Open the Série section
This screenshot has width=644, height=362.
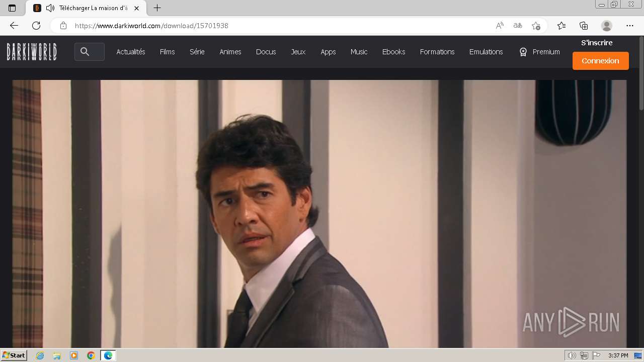(197, 52)
